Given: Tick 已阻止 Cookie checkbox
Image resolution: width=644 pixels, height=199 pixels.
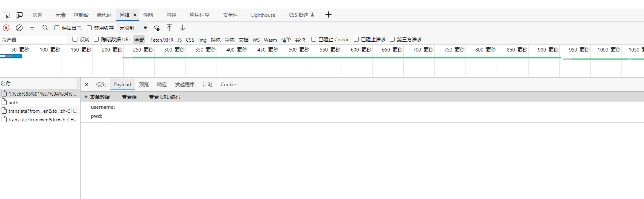Looking at the screenshot, I should [314, 39].
